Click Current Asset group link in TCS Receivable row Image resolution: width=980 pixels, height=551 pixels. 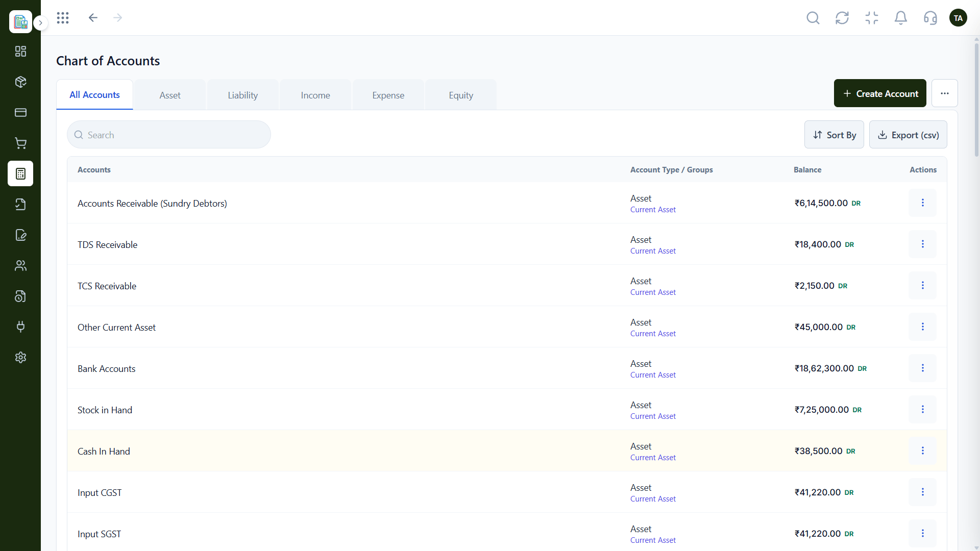[653, 292]
